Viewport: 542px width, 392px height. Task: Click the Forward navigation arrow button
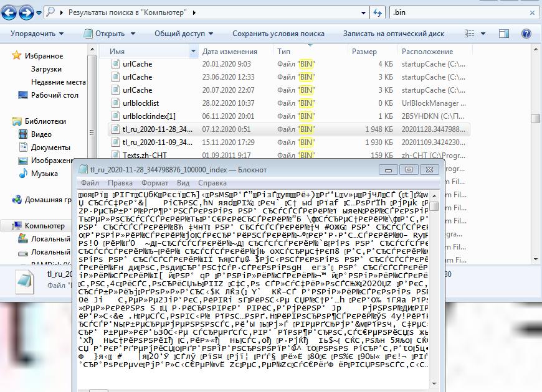click(27, 12)
